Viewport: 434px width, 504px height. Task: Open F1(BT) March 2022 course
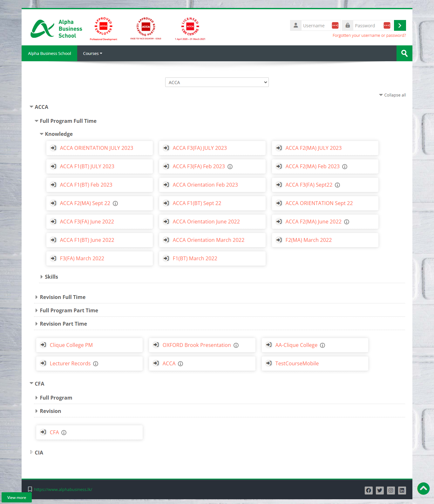(x=195, y=258)
